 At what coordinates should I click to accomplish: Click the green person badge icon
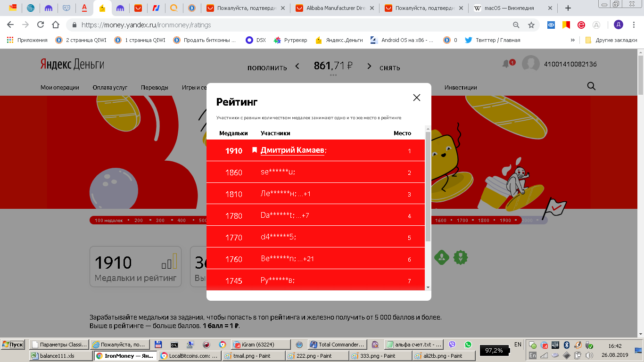coord(441,257)
